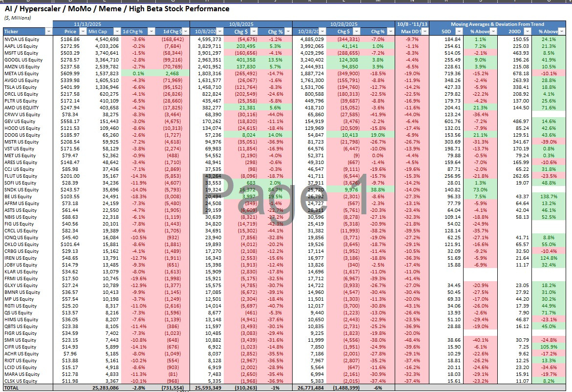Select the MSTR US Equity cell

pyautogui.click(x=28, y=142)
